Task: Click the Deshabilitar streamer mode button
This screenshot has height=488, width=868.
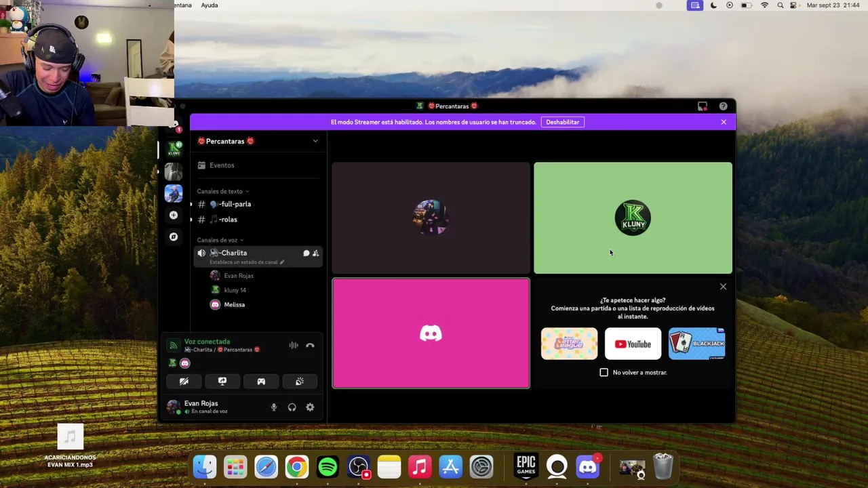Action: tap(563, 122)
